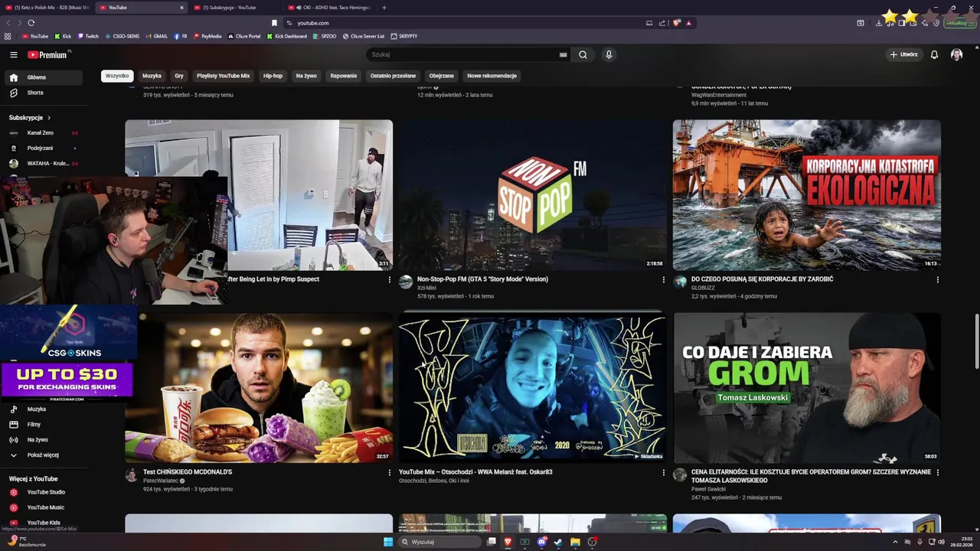The width and height of the screenshot is (980, 551).
Task: Open the notifications bell
Action: pos(934,54)
